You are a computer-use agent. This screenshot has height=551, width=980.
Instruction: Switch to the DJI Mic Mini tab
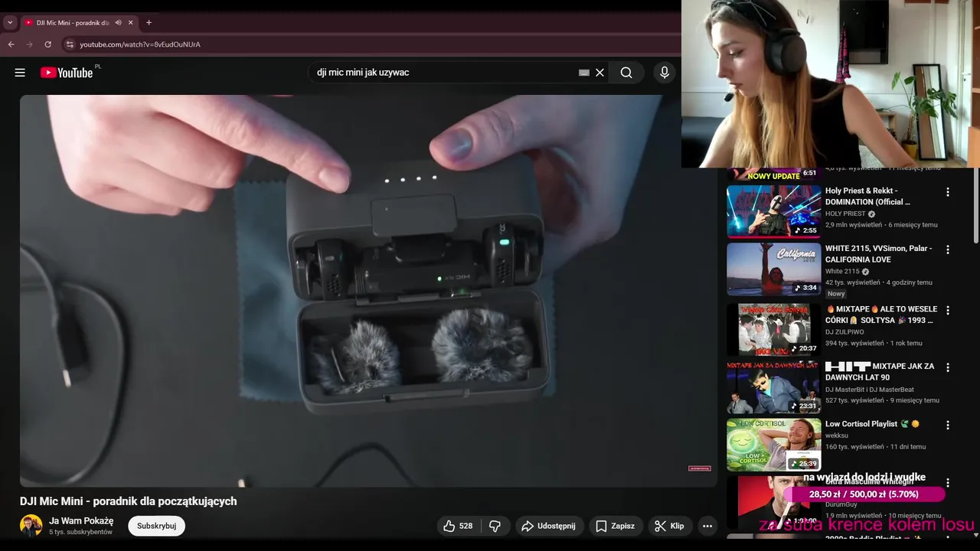pyautogui.click(x=73, y=23)
